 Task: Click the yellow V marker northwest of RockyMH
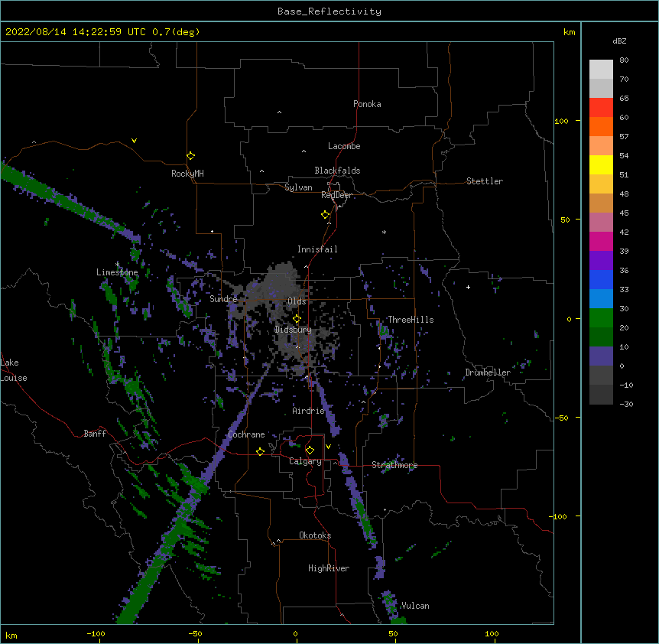pyautogui.click(x=134, y=141)
